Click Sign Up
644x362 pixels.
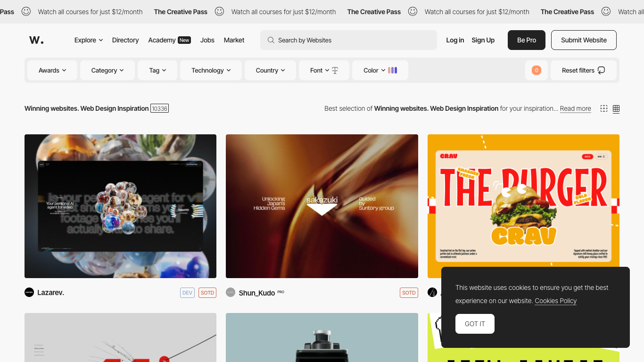(x=483, y=40)
